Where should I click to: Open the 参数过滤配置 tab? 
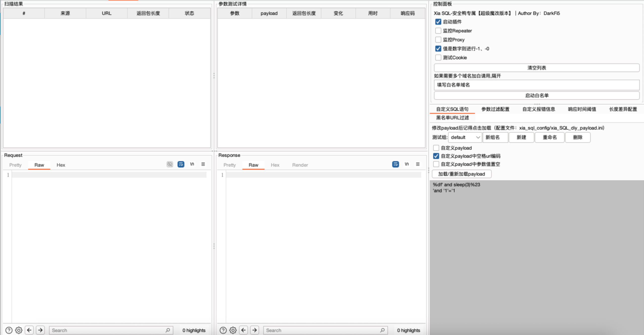point(495,109)
